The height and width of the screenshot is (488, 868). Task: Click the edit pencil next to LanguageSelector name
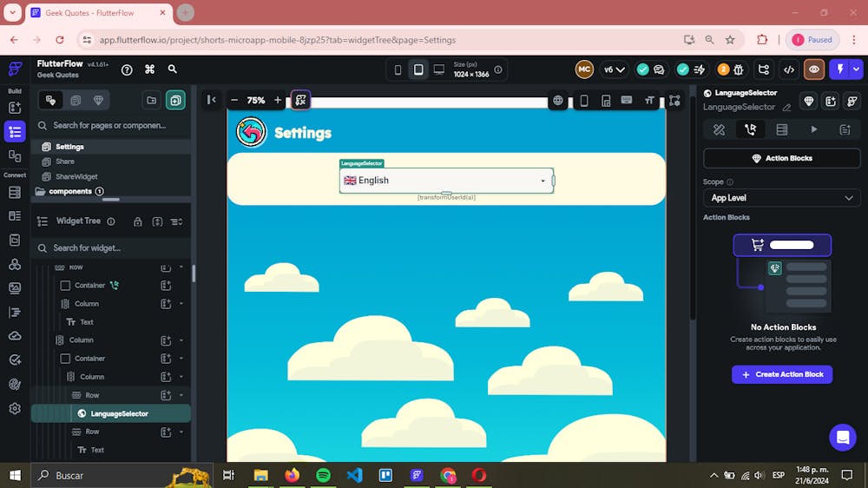786,108
